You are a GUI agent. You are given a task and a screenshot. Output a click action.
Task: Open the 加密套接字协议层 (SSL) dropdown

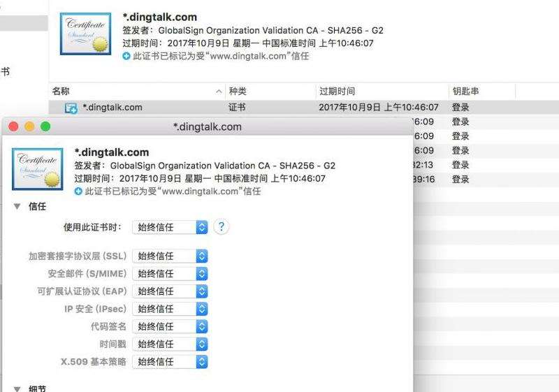click(170, 256)
